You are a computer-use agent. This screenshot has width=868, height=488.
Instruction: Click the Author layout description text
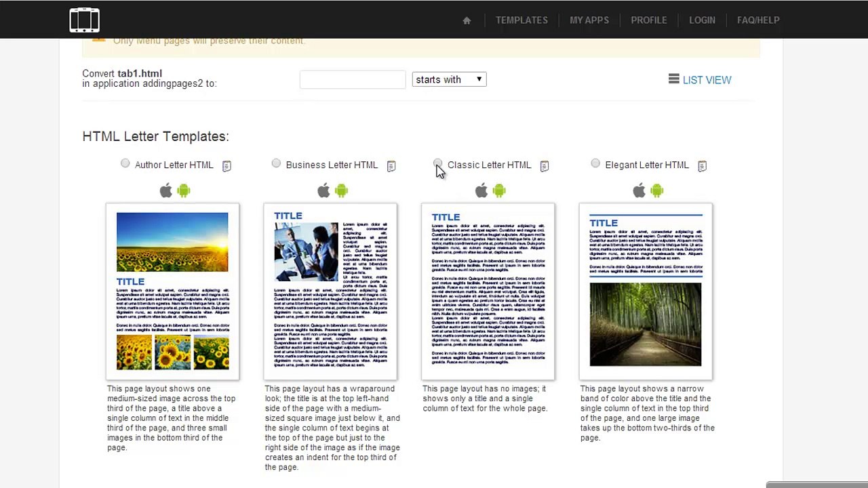click(171, 418)
